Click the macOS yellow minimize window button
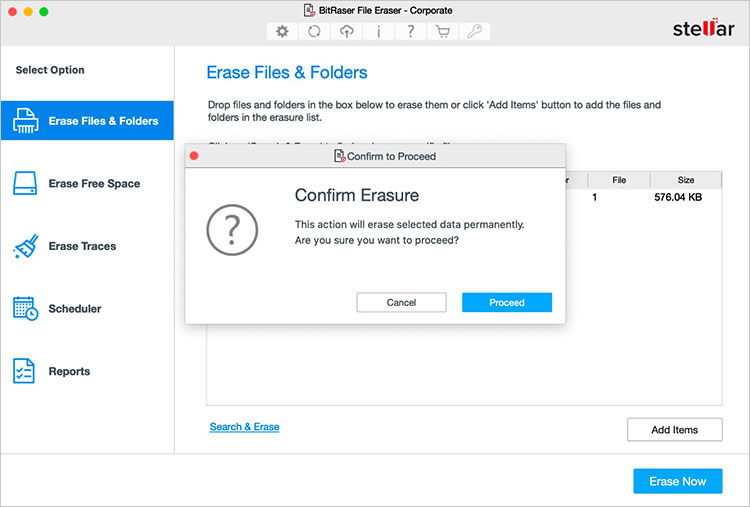Screen dimensions: 750x507 (28, 11)
